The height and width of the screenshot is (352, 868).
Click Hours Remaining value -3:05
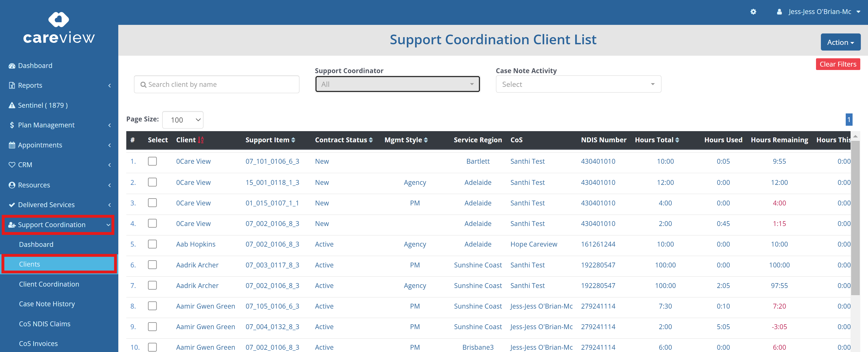[779, 327]
